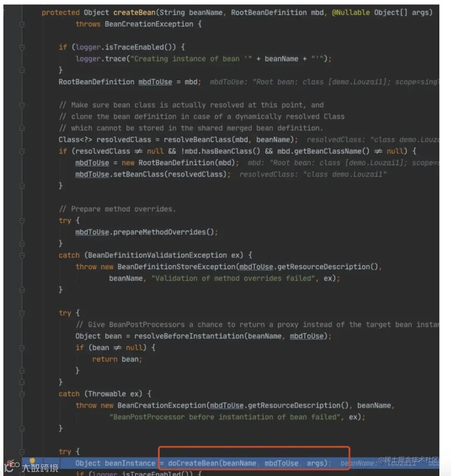Image resolution: width=451 pixels, height=476 pixels.
Task: Click the 'resolveBeforeInstantiation' method call
Action: click(189, 336)
